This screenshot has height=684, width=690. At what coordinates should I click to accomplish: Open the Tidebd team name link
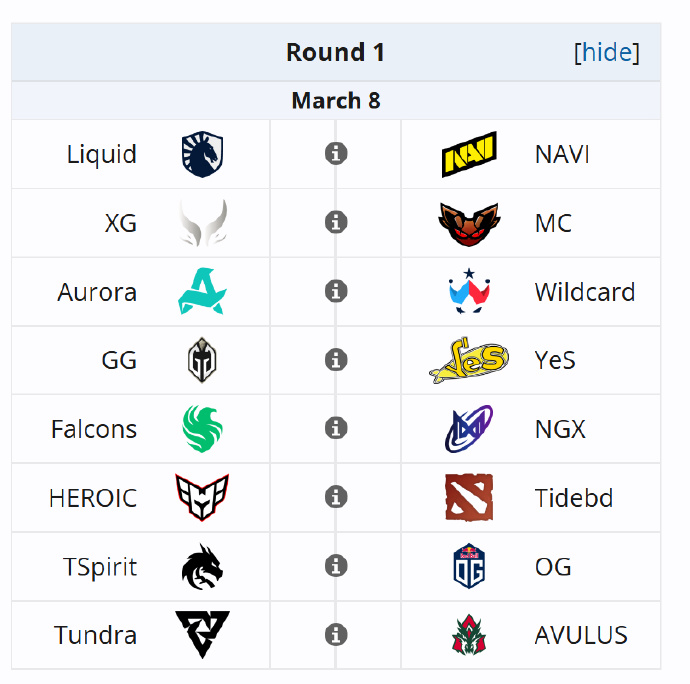(x=574, y=498)
